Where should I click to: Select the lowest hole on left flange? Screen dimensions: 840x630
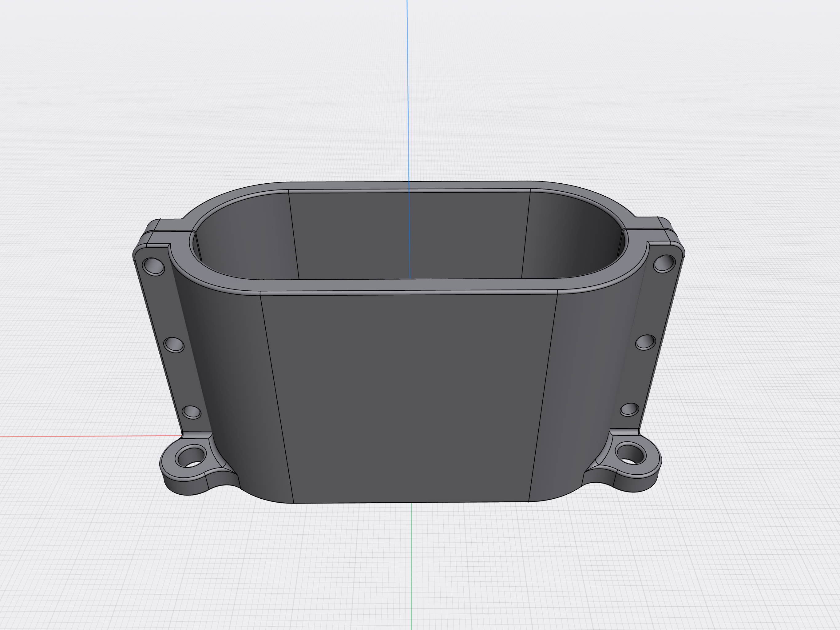pyautogui.click(x=192, y=412)
